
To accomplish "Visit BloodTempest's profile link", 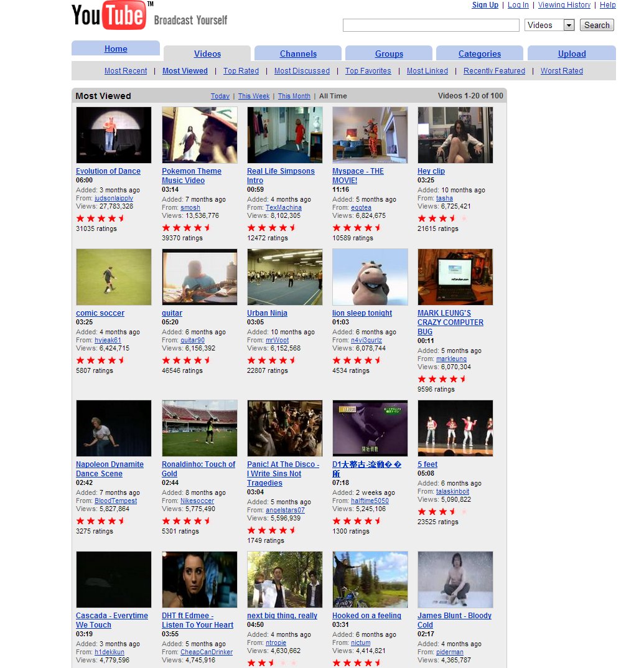I will tap(116, 501).
